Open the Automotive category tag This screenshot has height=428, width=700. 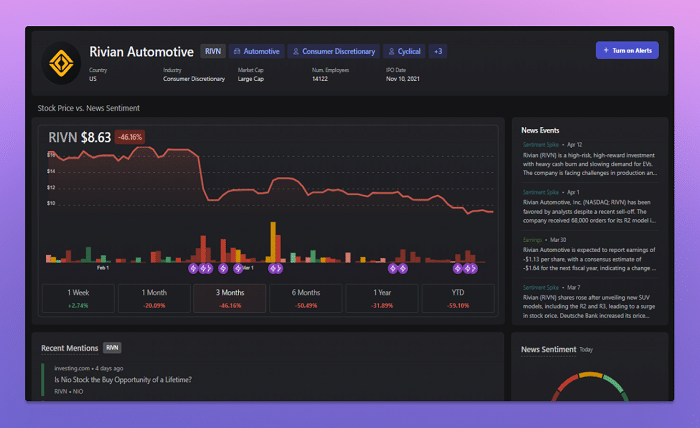(257, 51)
